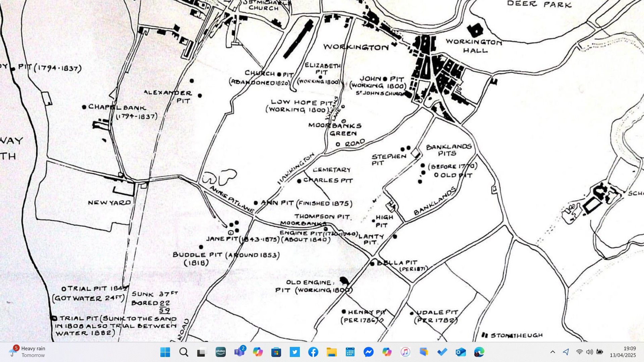Open the blue and yellow files app icon
This screenshot has height=362, width=644.
(x=424, y=352)
